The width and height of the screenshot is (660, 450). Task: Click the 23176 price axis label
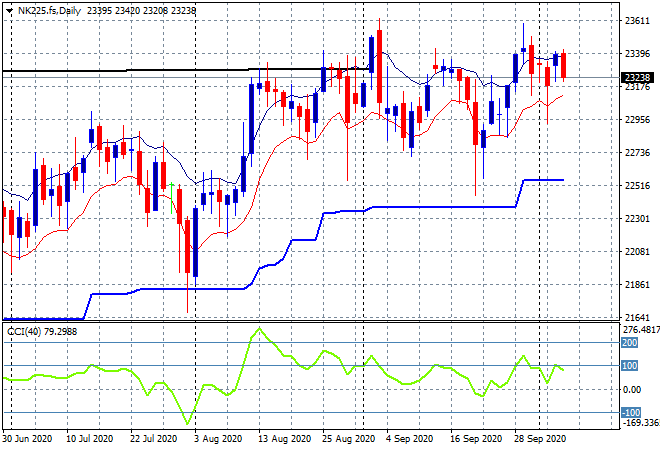637,87
